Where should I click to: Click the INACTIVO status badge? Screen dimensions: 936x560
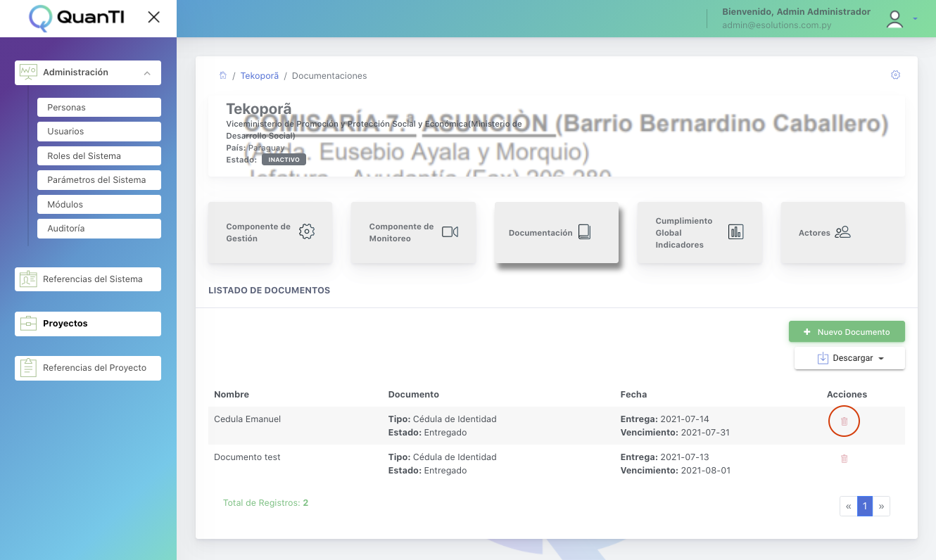(x=284, y=160)
